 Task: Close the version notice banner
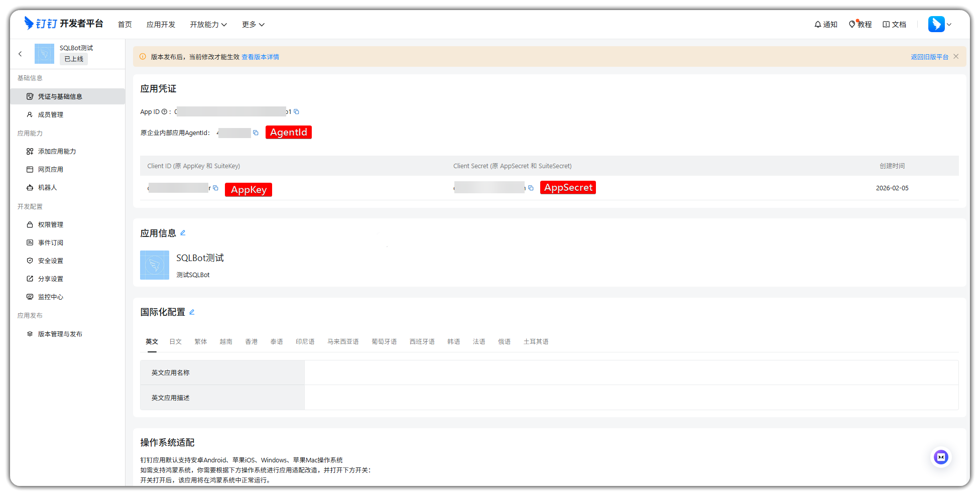tap(956, 57)
